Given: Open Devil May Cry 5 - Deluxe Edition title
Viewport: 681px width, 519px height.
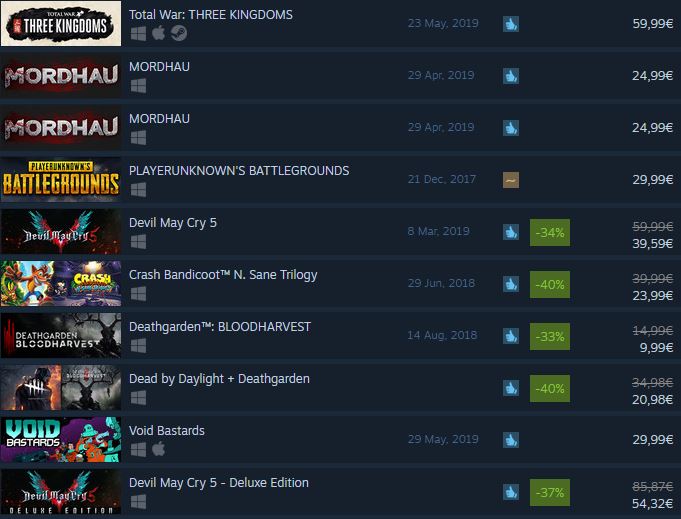Looking at the screenshot, I should (218, 483).
